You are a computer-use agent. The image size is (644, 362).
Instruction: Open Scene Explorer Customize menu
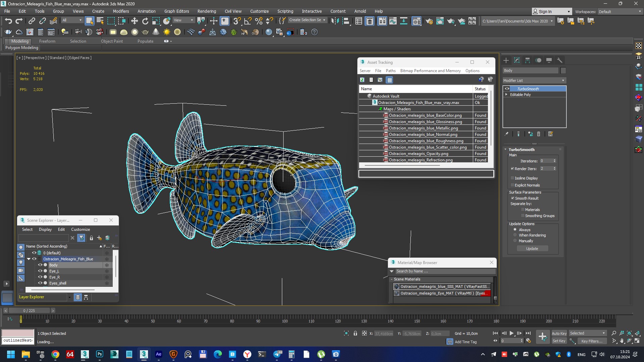(x=81, y=229)
